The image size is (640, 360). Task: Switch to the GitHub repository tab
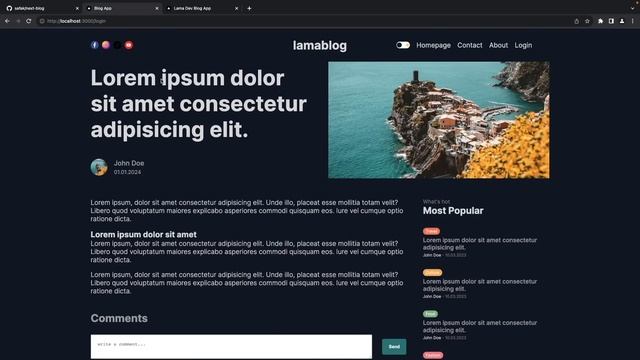(x=41, y=8)
